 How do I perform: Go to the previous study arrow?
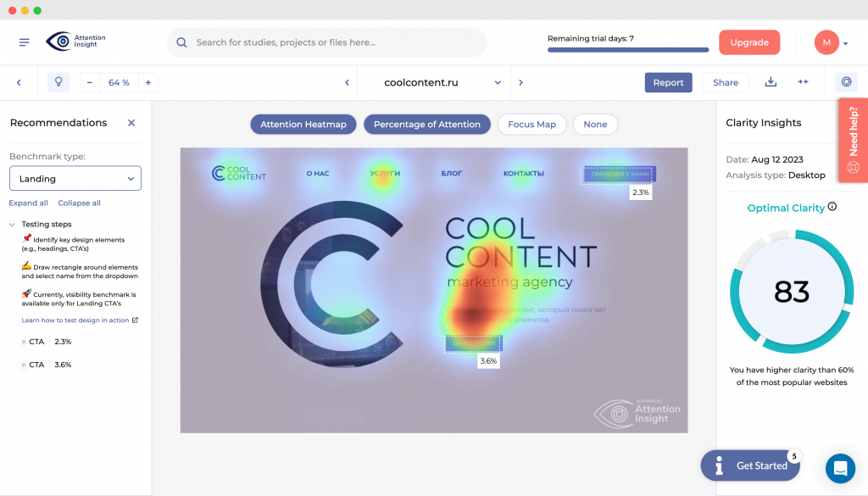[x=347, y=82]
